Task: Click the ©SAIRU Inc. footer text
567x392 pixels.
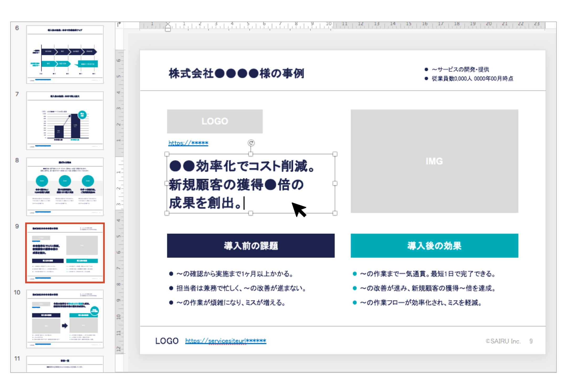Action: coord(503,341)
